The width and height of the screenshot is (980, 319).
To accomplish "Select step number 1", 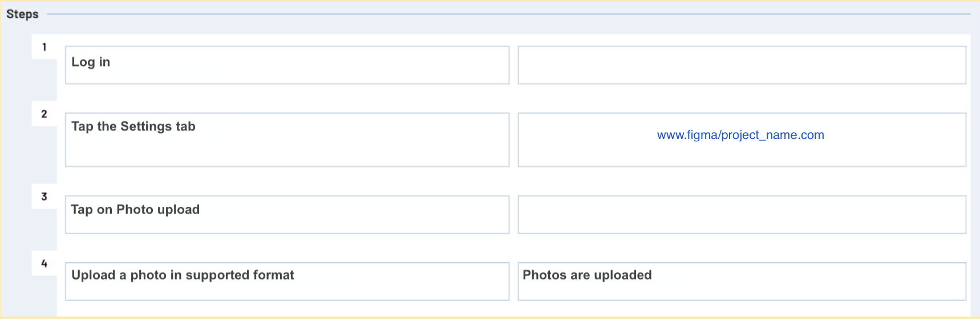I will (44, 47).
